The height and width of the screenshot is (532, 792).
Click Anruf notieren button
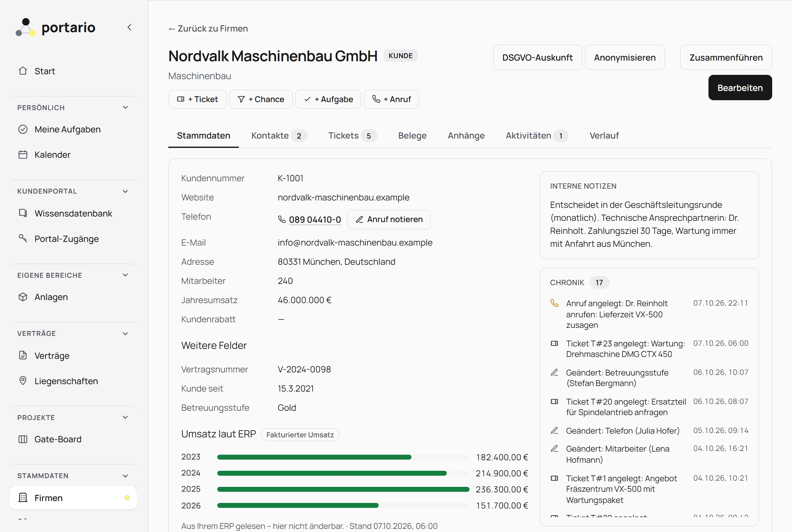tap(389, 219)
